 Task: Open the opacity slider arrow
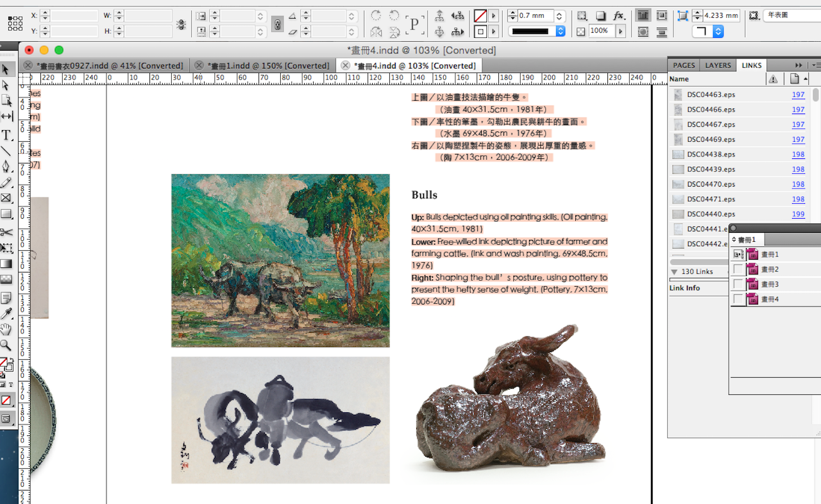click(620, 31)
